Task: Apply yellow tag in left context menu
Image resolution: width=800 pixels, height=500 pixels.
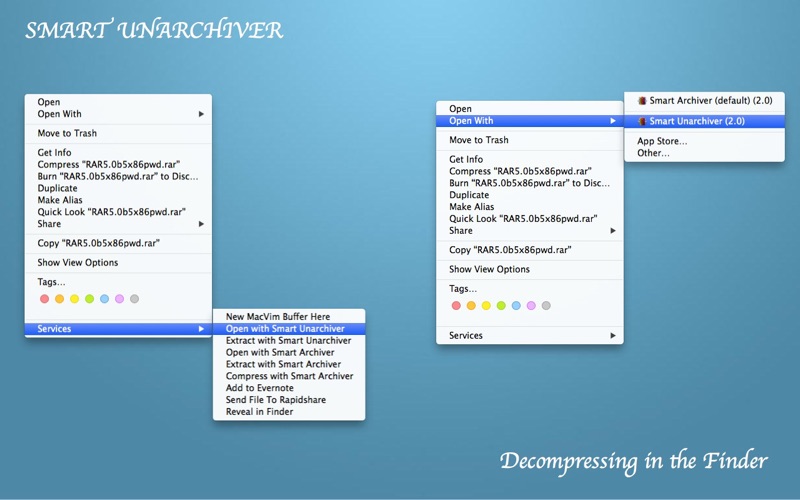Action: pyautogui.click(x=74, y=299)
